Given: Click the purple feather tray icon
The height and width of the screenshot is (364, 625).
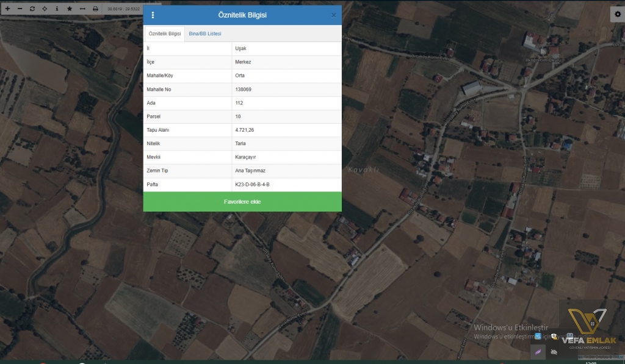Looking at the screenshot, I should point(537,352).
